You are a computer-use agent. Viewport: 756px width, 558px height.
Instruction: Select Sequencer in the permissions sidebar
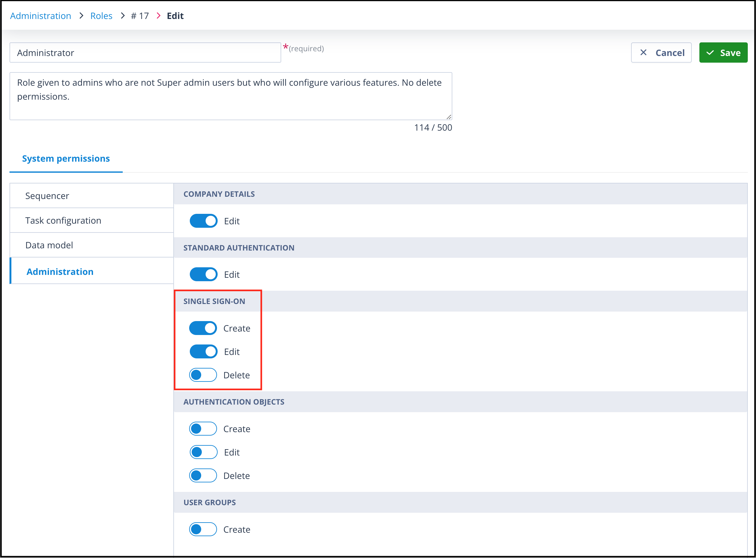point(91,196)
